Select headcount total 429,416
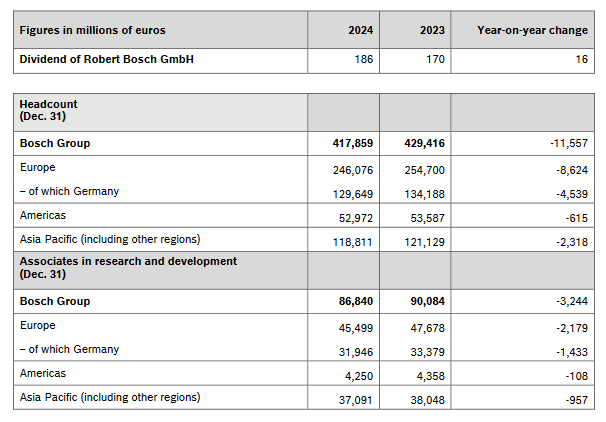The height and width of the screenshot is (422, 606). (425, 143)
